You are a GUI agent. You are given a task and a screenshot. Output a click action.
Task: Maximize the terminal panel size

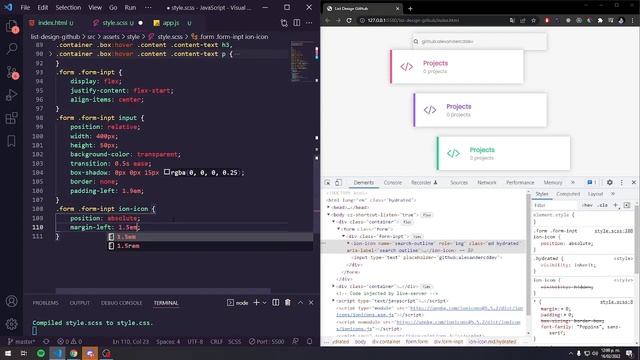pos(300,302)
